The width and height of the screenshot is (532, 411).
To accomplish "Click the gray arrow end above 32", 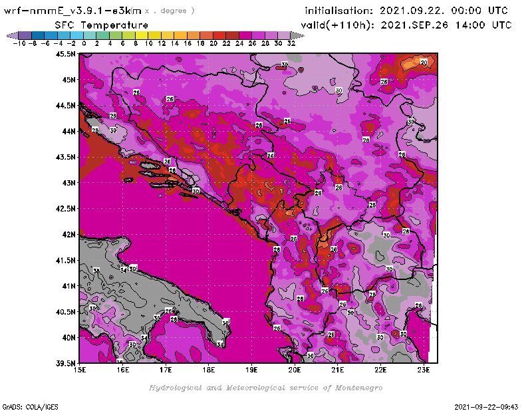I will [x=297, y=35].
